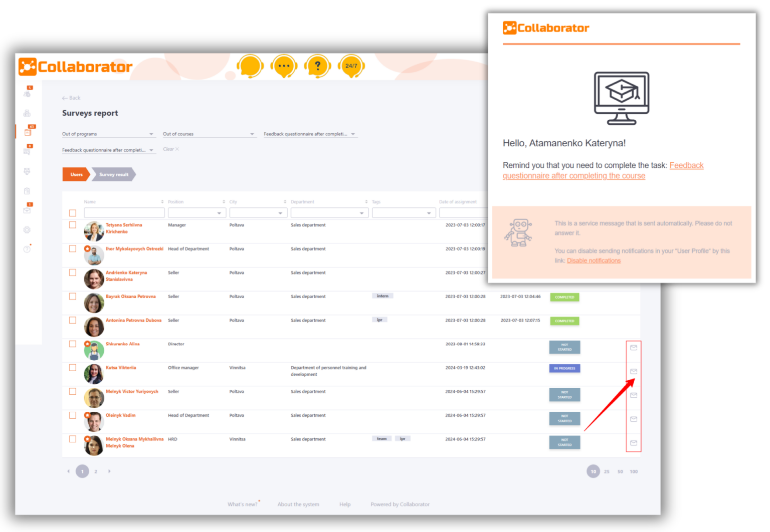The height and width of the screenshot is (532, 770).
Task: Go to page 2 of the report
Action: coord(95,471)
